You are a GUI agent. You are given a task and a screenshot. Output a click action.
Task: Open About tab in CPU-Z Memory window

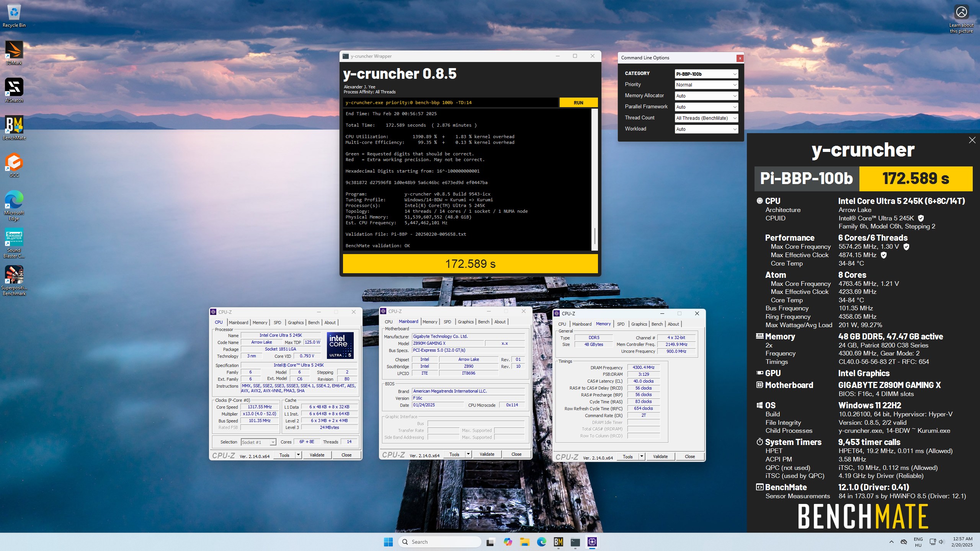pyautogui.click(x=673, y=324)
